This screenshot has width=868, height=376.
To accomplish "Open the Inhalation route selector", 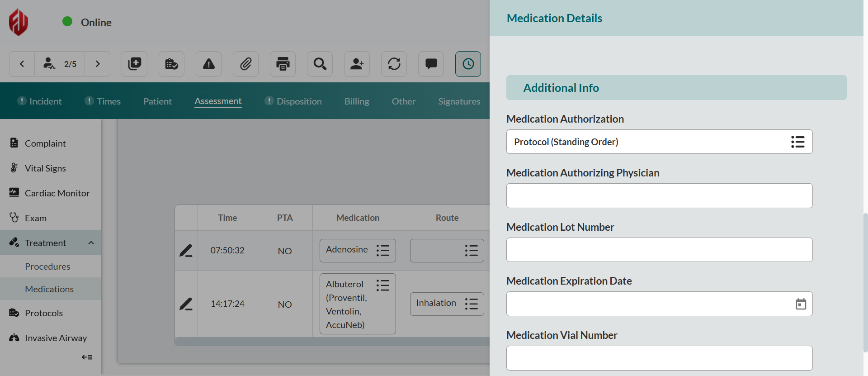I will click(471, 304).
